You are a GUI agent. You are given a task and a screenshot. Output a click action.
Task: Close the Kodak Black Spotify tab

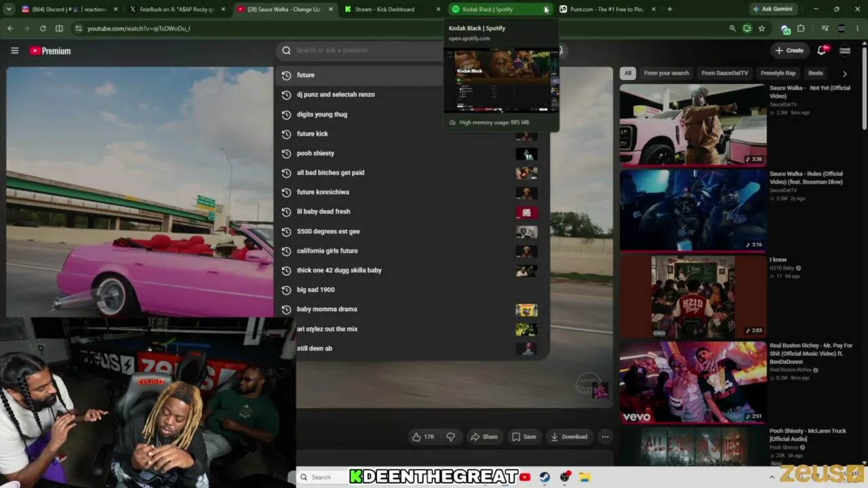click(546, 9)
